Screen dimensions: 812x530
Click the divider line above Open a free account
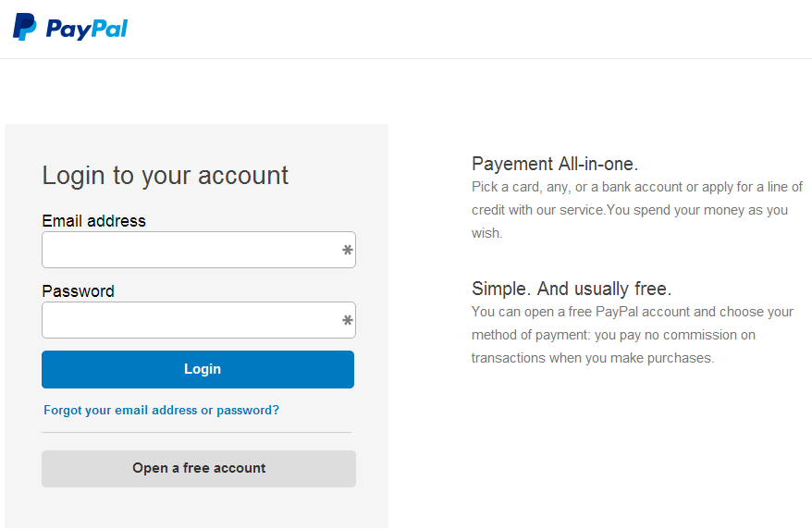[198, 432]
